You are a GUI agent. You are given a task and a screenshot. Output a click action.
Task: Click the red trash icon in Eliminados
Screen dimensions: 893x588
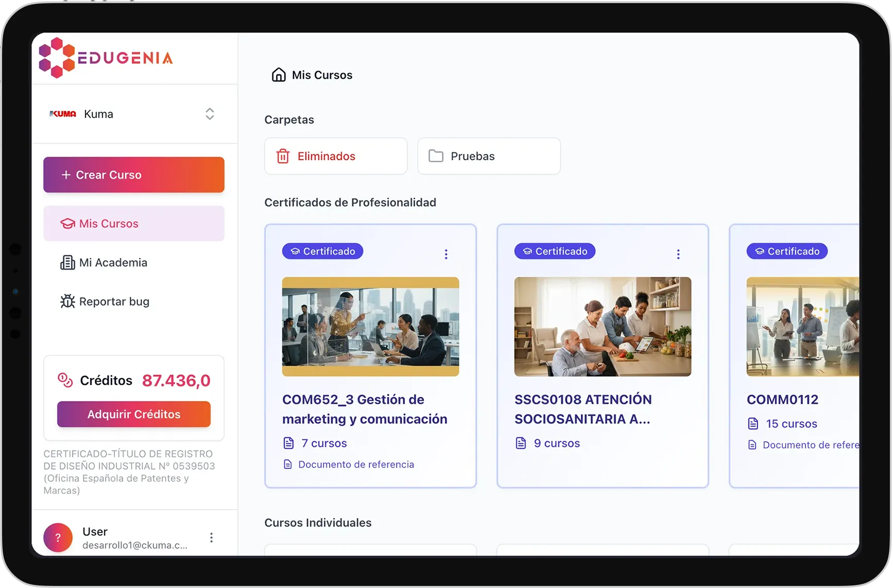[x=283, y=156]
